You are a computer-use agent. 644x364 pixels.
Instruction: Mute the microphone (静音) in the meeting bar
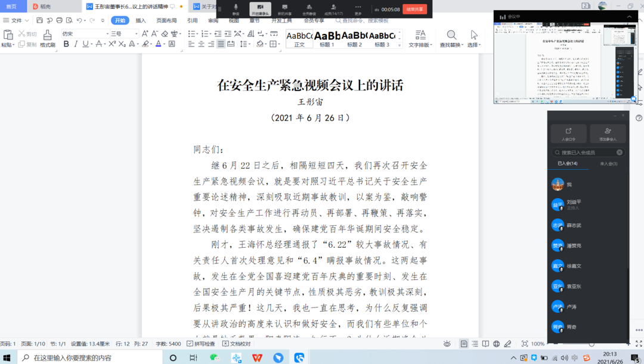click(x=236, y=9)
